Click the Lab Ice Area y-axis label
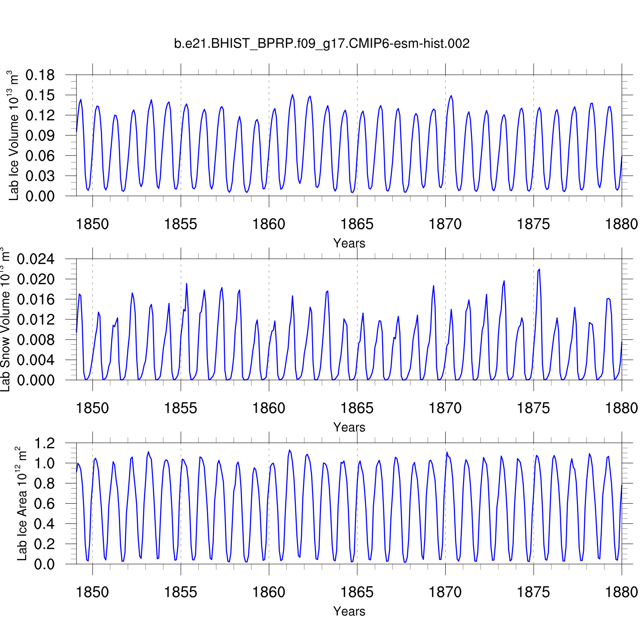The image size is (644, 644). [x=21, y=504]
